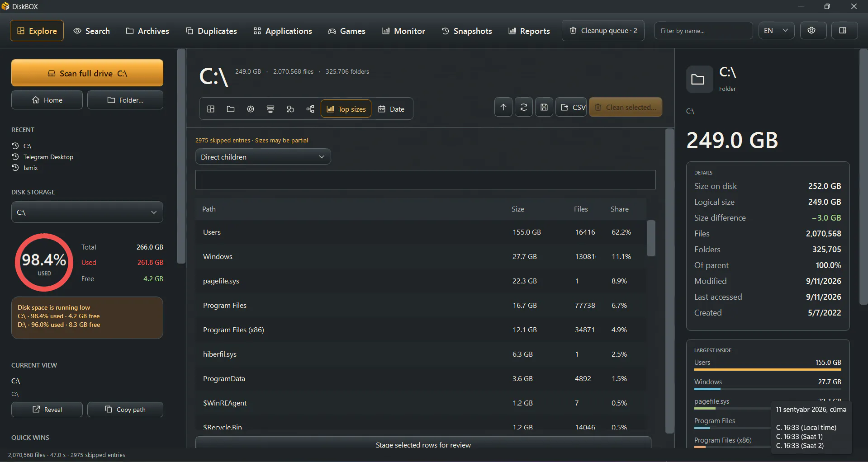Select the ProgramData row
The height and width of the screenshot is (462, 868).
point(421,379)
